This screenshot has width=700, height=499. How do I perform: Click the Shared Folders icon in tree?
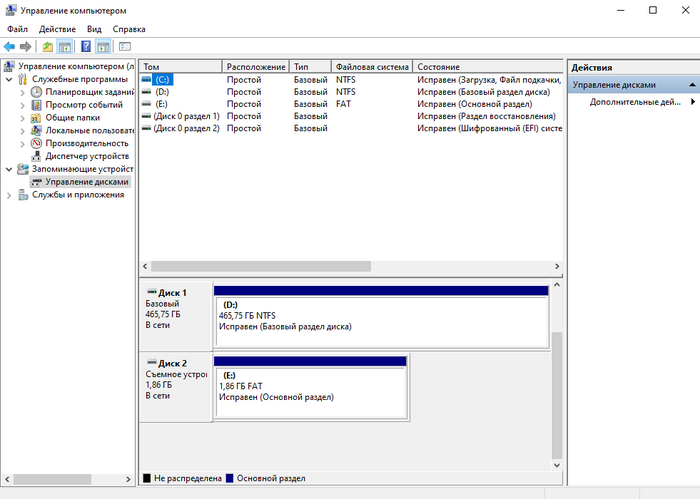(x=37, y=118)
